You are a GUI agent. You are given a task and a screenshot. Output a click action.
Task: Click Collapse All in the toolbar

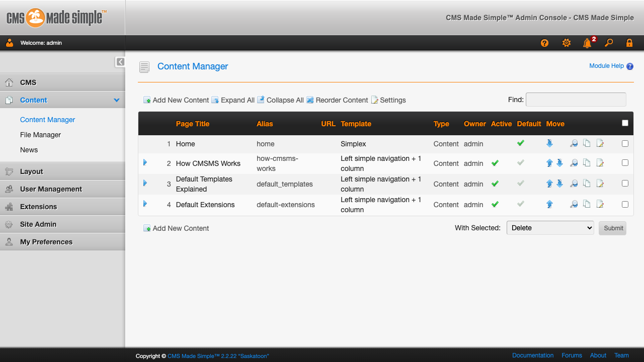280,100
